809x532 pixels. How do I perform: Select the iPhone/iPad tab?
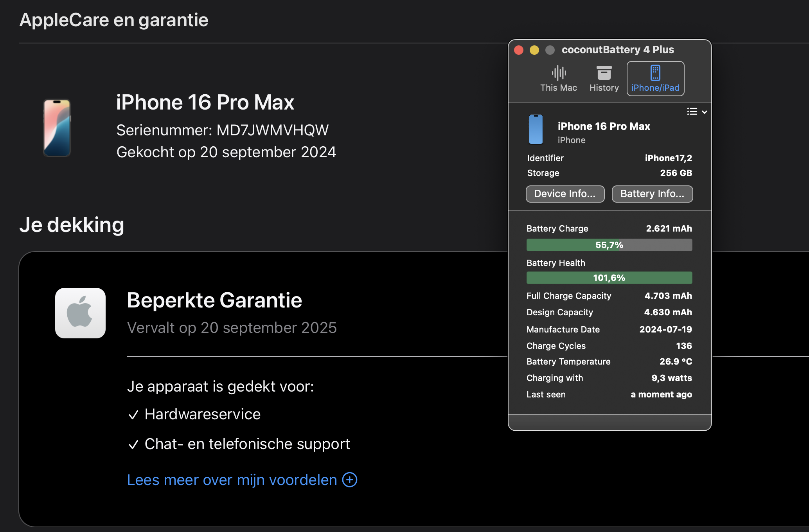click(655, 79)
